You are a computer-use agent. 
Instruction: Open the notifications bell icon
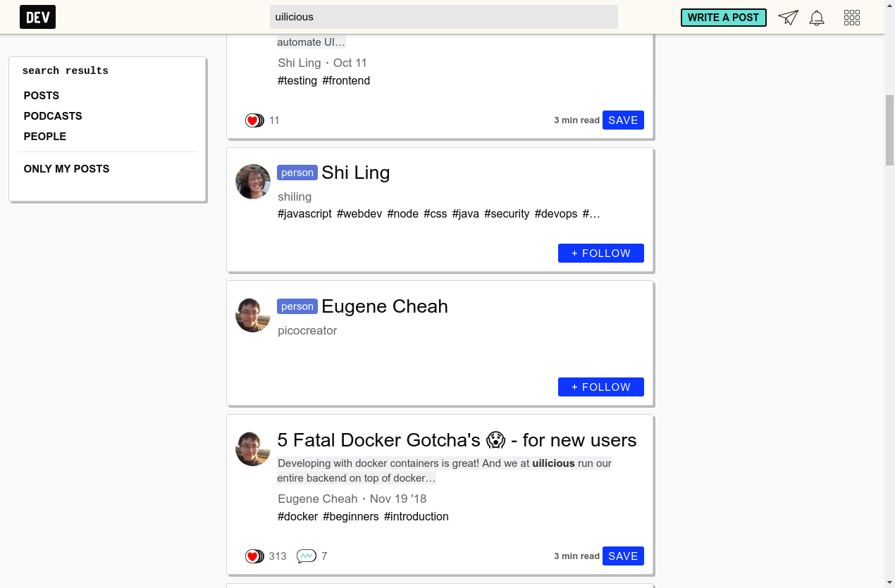(x=817, y=18)
